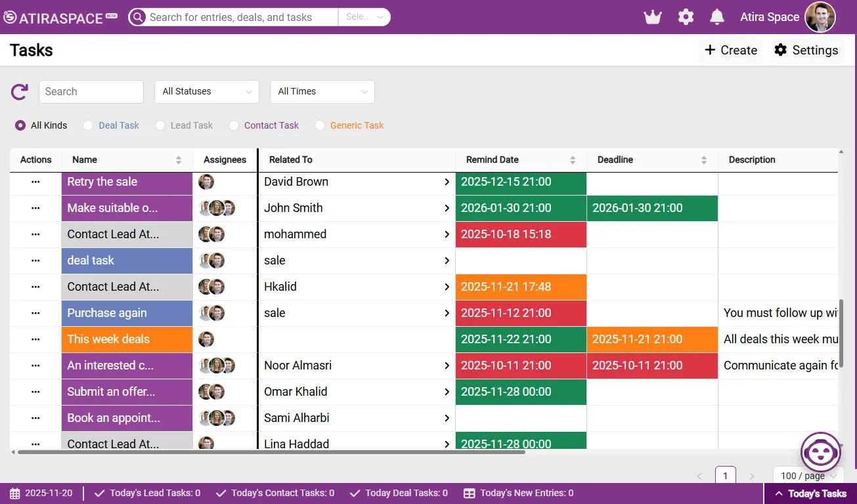Open the notifications bell

(x=716, y=17)
